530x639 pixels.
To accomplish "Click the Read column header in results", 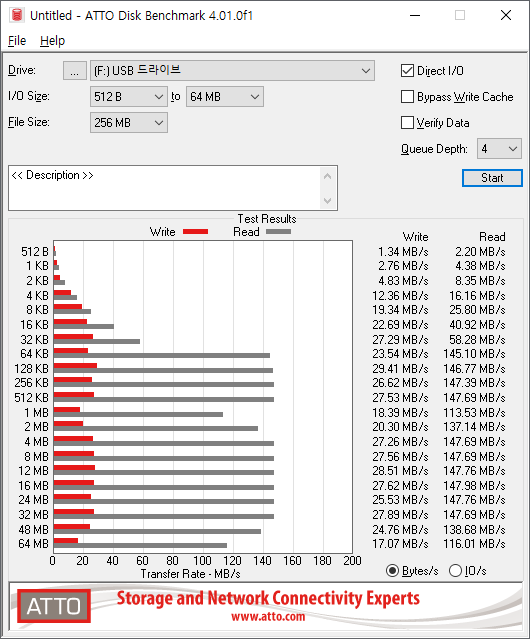I will [x=492, y=237].
